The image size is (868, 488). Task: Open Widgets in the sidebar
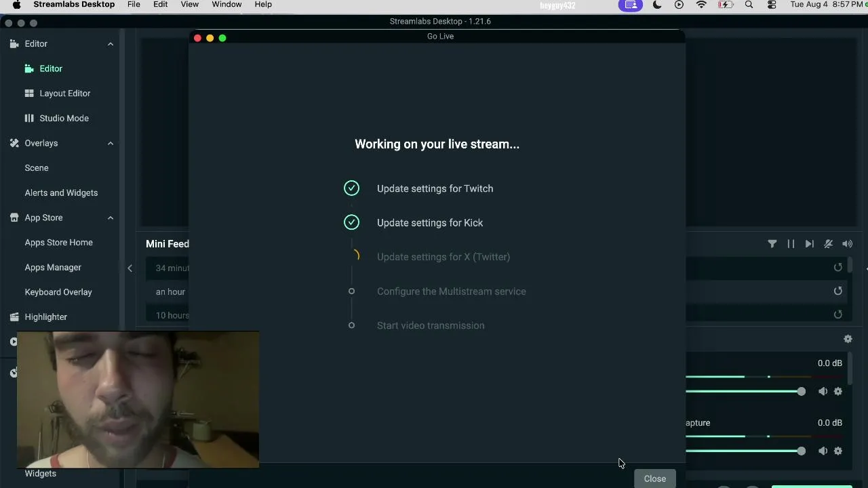click(41, 474)
